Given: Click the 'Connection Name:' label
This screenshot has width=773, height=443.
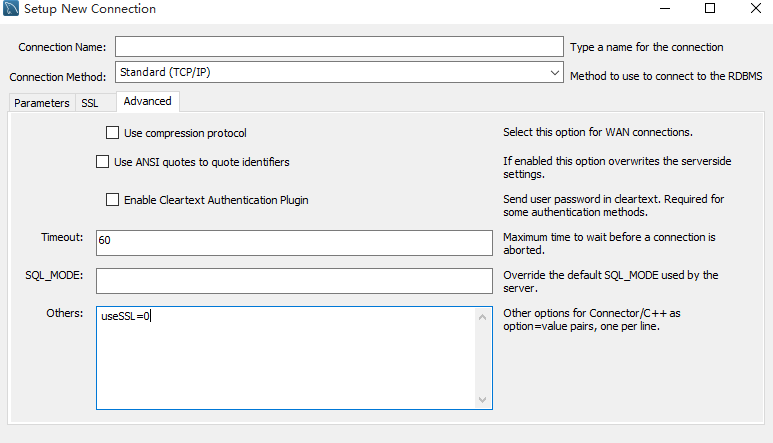Looking at the screenshot, I should 62,47.
